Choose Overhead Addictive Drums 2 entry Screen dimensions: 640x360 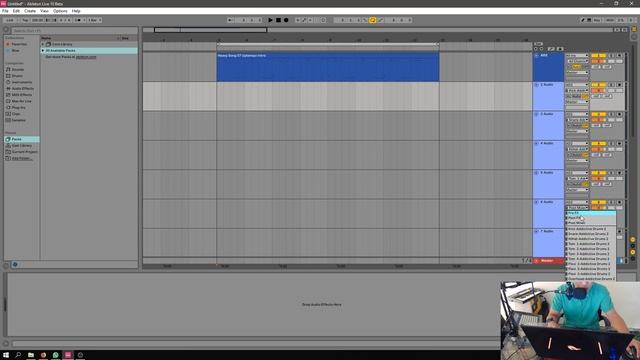point(591,279)
